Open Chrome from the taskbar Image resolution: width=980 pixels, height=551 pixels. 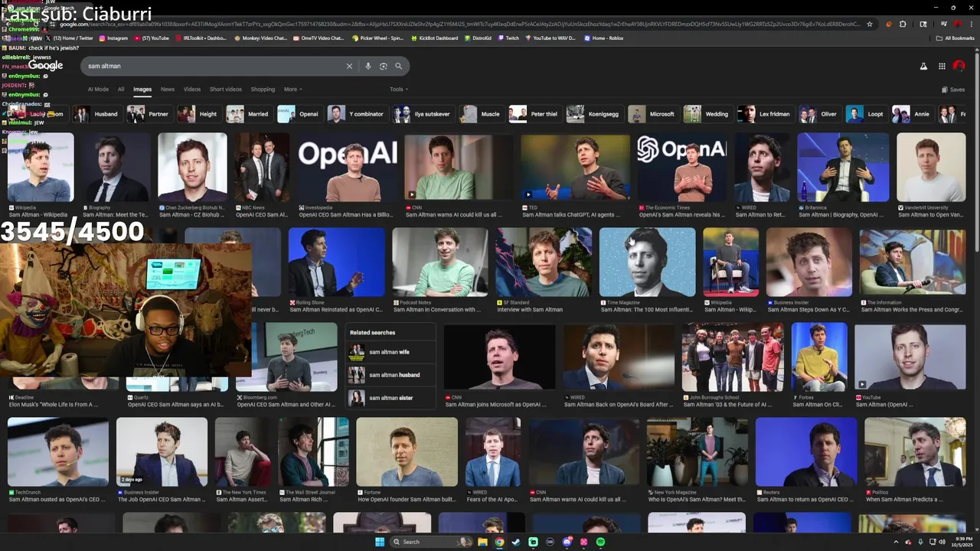tap(499, 542)
